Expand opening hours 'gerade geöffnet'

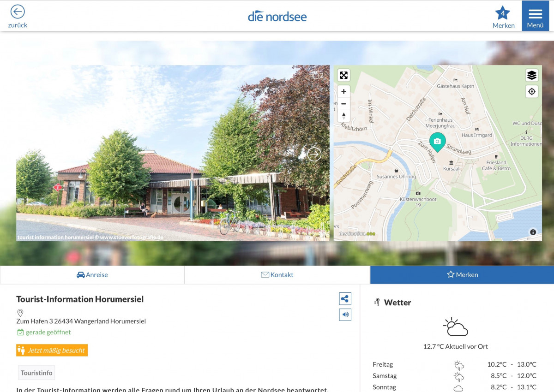coord(48,332)
